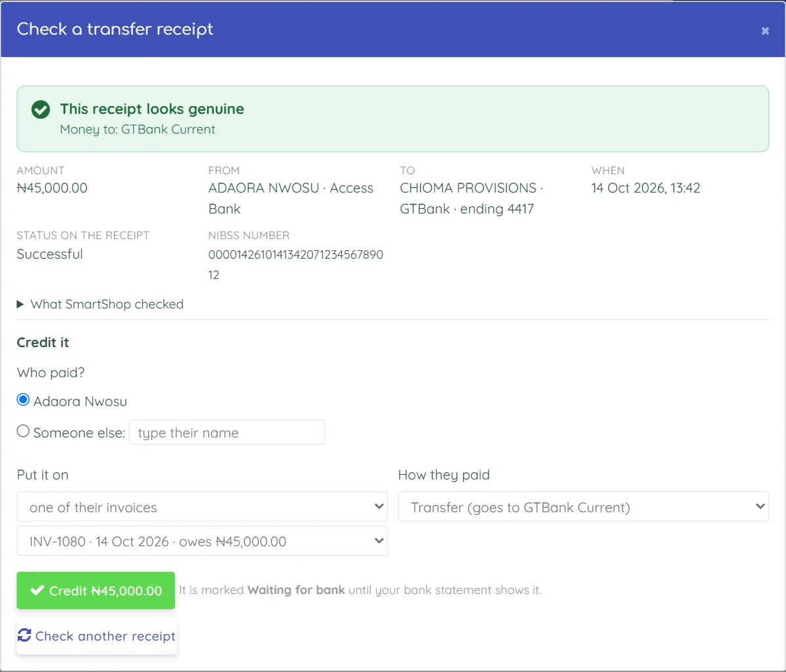Close the transfer receipt dialog
Viewport: 786px width, 672px height.
(765, 31)
